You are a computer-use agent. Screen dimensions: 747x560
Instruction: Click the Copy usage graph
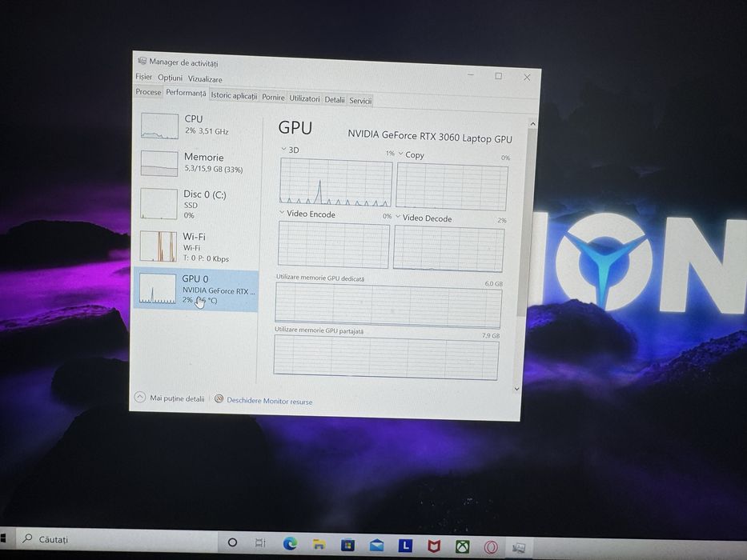coord(452,186)
